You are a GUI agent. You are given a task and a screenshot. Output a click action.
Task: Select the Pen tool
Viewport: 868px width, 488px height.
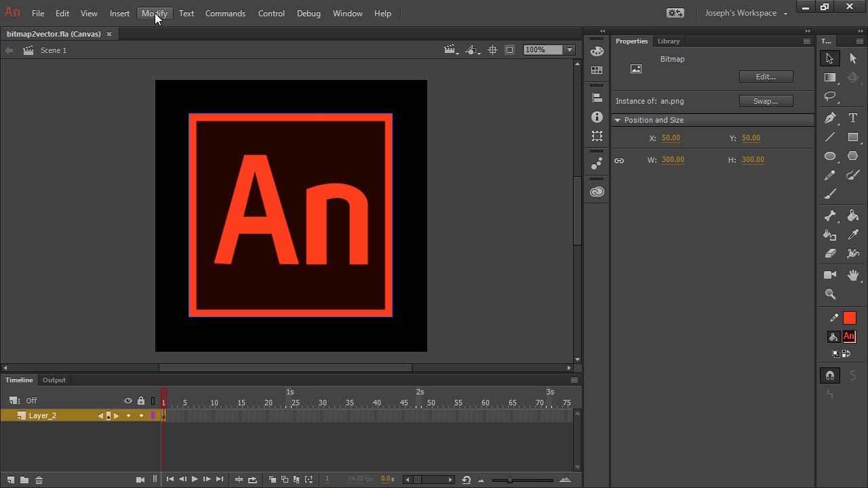(x=830, y=117)
